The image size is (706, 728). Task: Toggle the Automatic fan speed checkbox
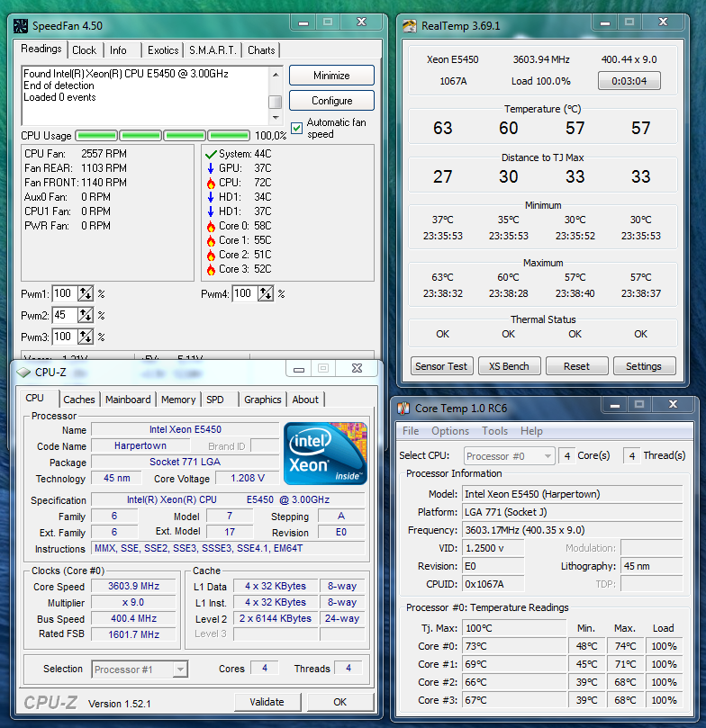[296, 128]
